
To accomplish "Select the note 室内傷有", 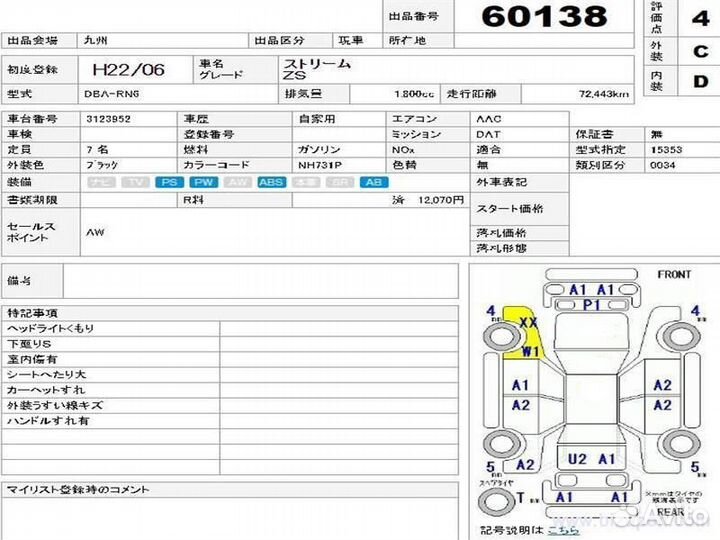I will point(32,360).
